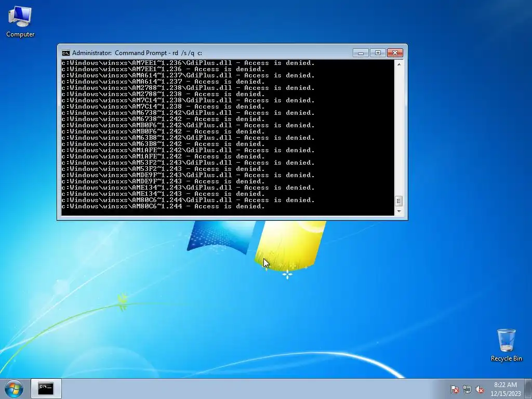Click the Command Prompt title bar icon
This screenshot has width=532, height=399.
[66, 53]
